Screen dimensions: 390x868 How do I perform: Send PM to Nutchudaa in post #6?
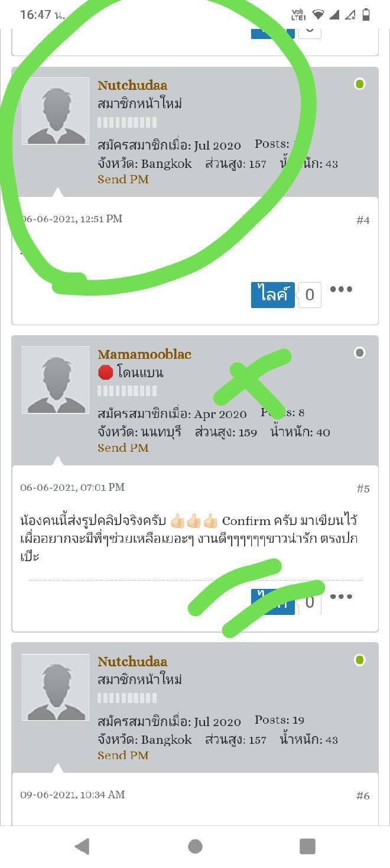[x=123, y=755]
